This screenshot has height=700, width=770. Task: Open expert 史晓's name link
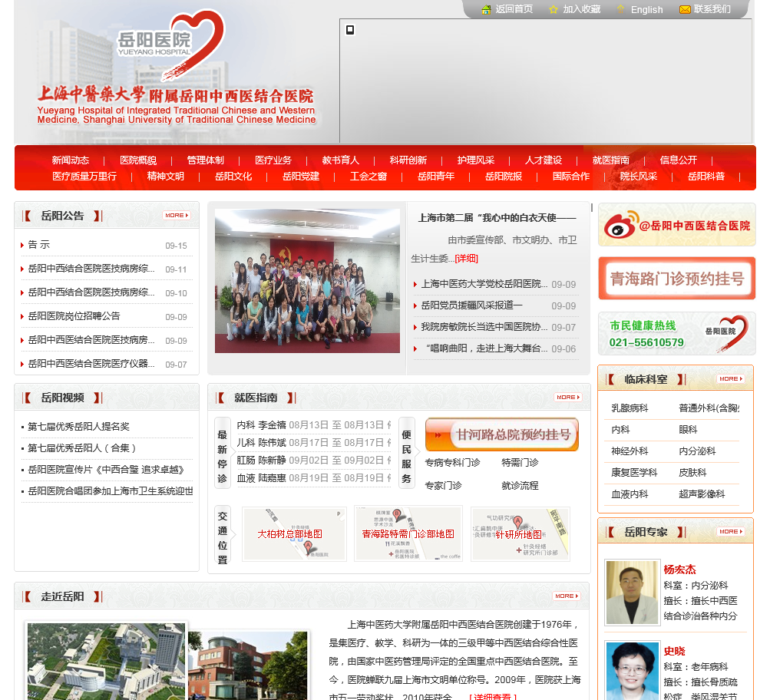pos(674,652)
